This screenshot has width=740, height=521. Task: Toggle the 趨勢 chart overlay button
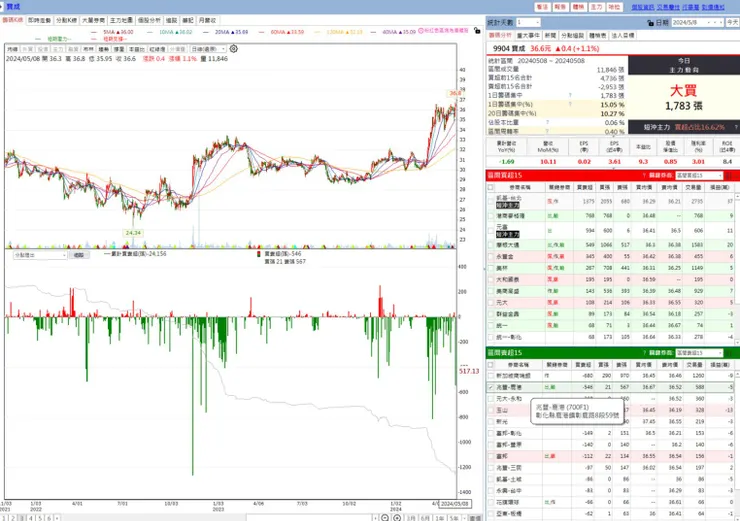click(103, 49)
